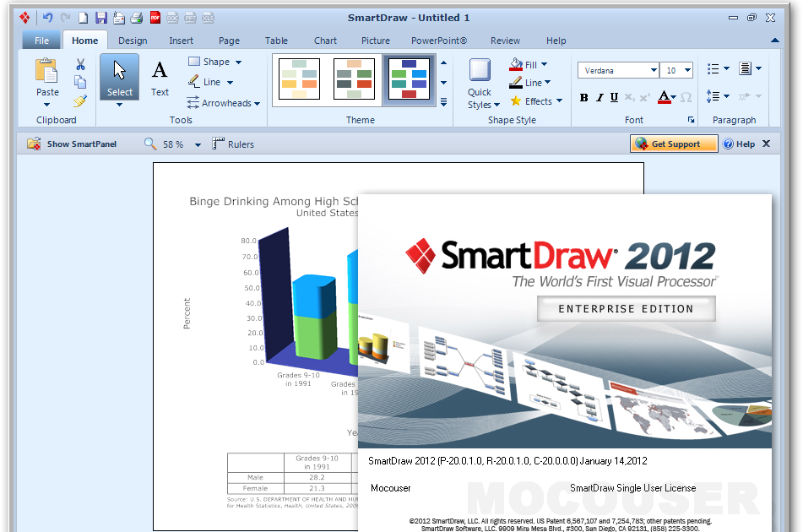This screenshot has width=803, height=532.
Task: Click the Redo arrow icon
Action: point(66,18)
